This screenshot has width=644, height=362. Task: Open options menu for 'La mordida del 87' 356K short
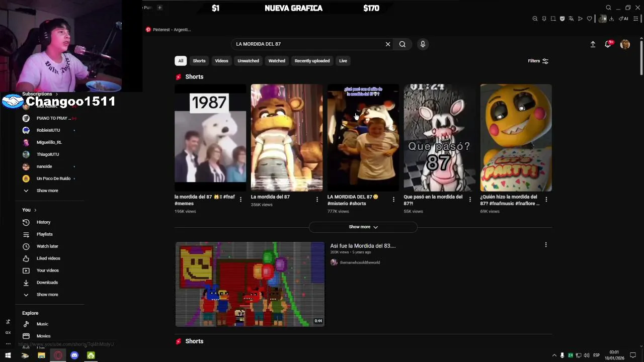coord(317,200)
